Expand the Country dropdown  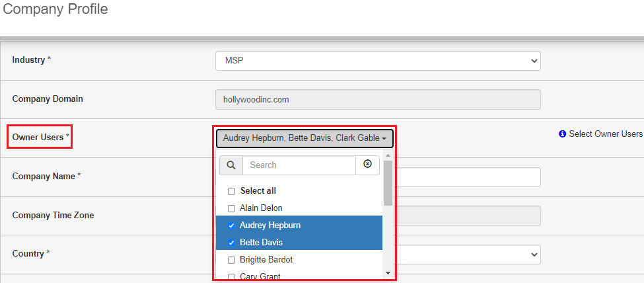coord(469,254)
